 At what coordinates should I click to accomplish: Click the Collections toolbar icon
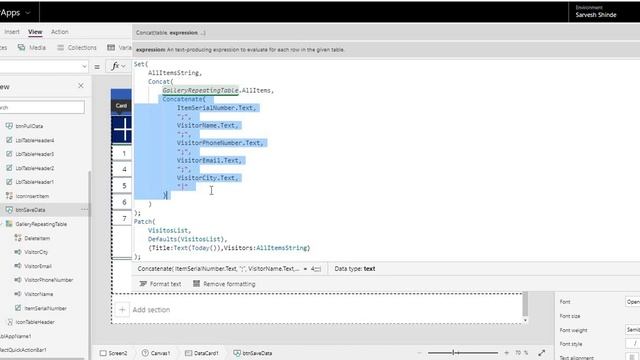click(60, 47)
